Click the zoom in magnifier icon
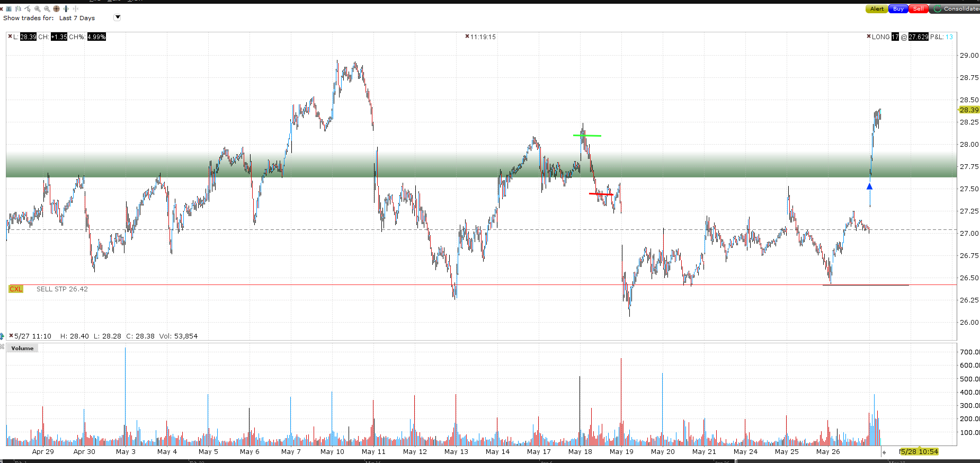 point(38,9)
